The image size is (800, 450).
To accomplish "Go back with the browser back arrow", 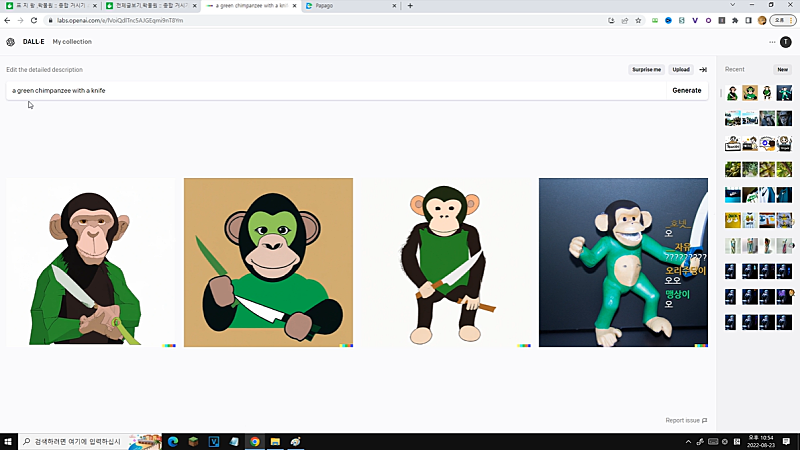I will tap(7, 20).
